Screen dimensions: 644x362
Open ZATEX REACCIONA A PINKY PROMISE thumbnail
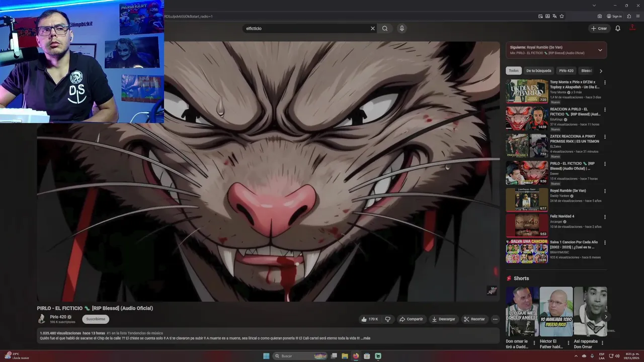527,145
